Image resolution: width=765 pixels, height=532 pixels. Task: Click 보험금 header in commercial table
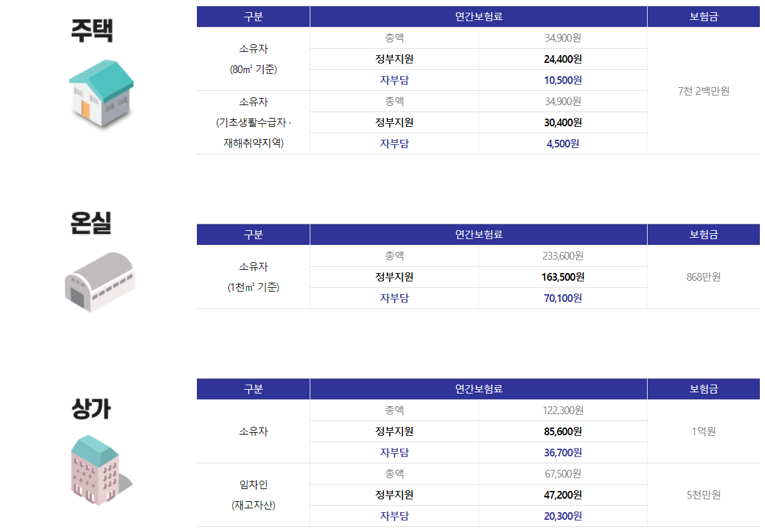703,389
